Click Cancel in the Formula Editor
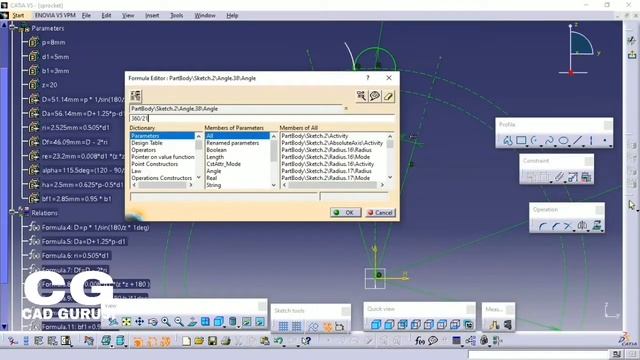The width and height of the screenshot is (640, 360). point(380,213)
